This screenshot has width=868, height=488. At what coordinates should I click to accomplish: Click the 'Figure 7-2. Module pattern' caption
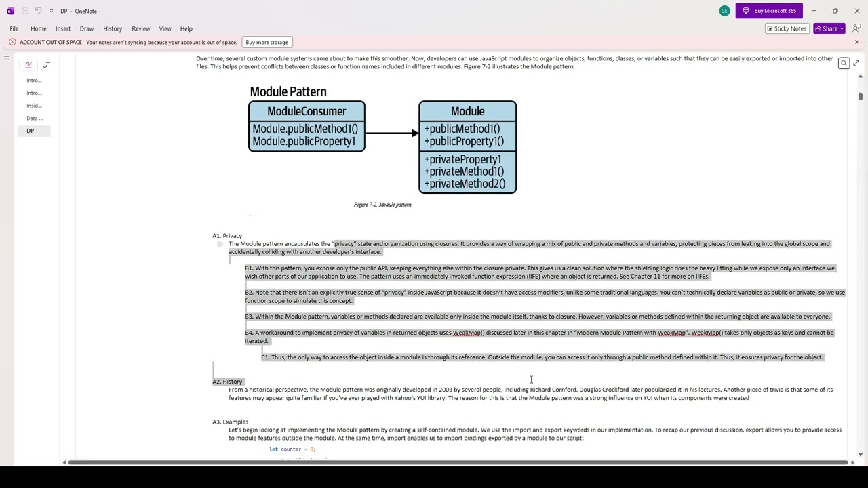click(x=382, y=205)
